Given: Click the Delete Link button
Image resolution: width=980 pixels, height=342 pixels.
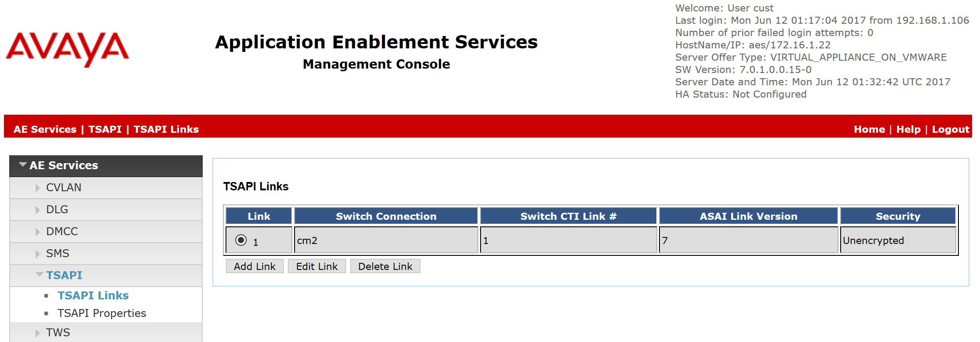Looking at the screenshot, I should click(x=385, y=266).
